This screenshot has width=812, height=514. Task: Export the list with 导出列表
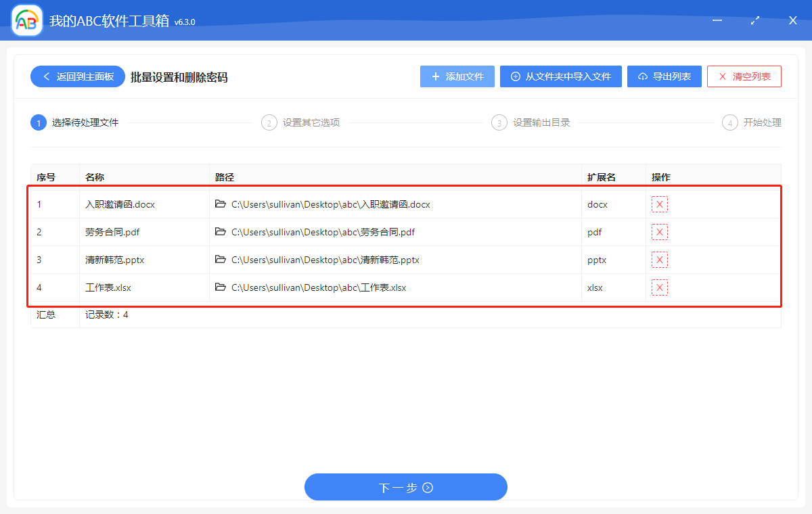[x=664, y=76]
